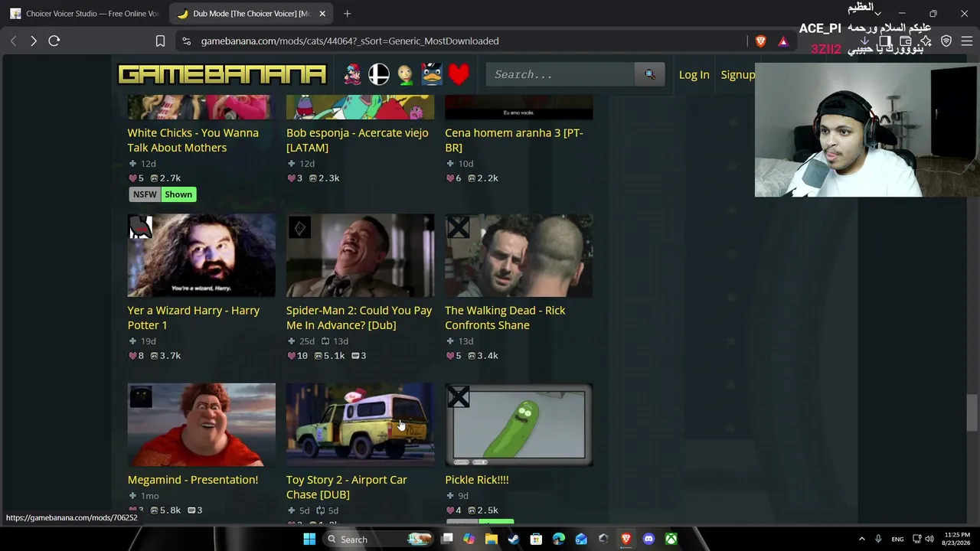Image resolution: width=980 pixels, height=551 pixels.
Task: Bookmark this page with the bookmark icon
Action: coord(160,41)
